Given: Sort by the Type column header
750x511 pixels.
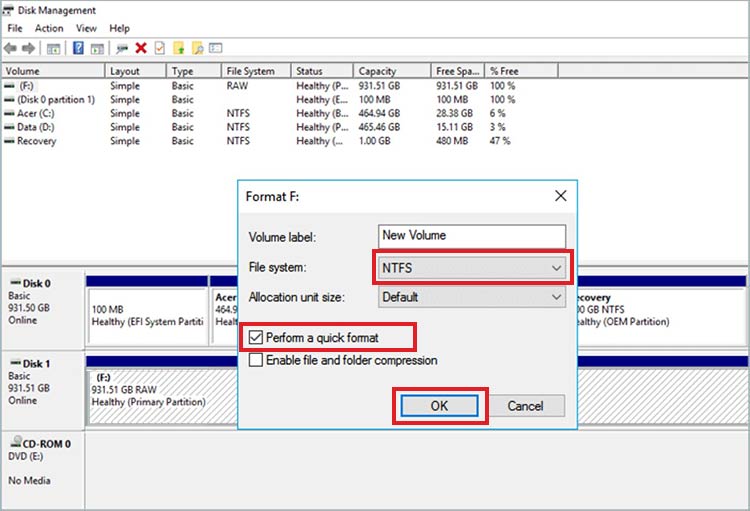Looking at the screenshot, I should tap(194, 71).
